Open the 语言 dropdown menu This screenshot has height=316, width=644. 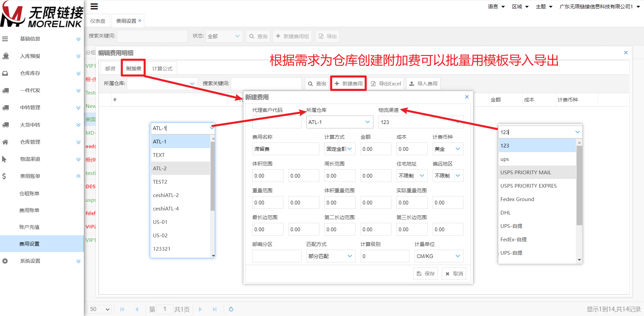[x=496, y=7]
